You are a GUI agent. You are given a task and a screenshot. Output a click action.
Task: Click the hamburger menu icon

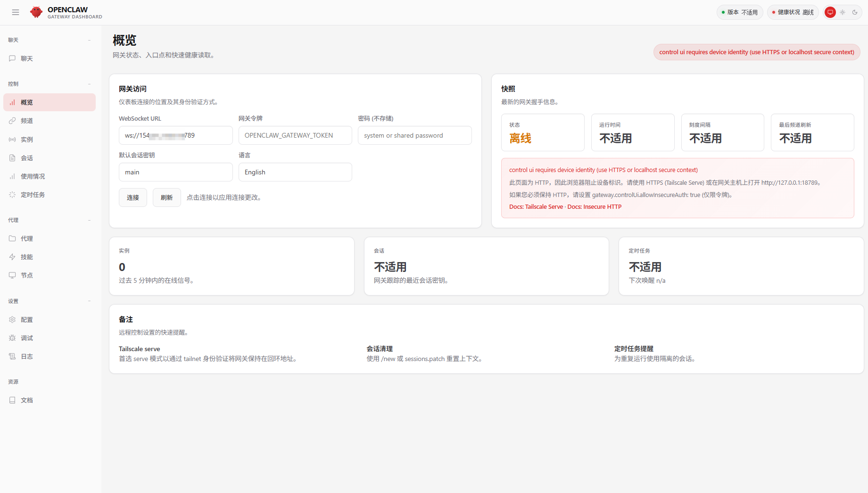click(16, 12)
